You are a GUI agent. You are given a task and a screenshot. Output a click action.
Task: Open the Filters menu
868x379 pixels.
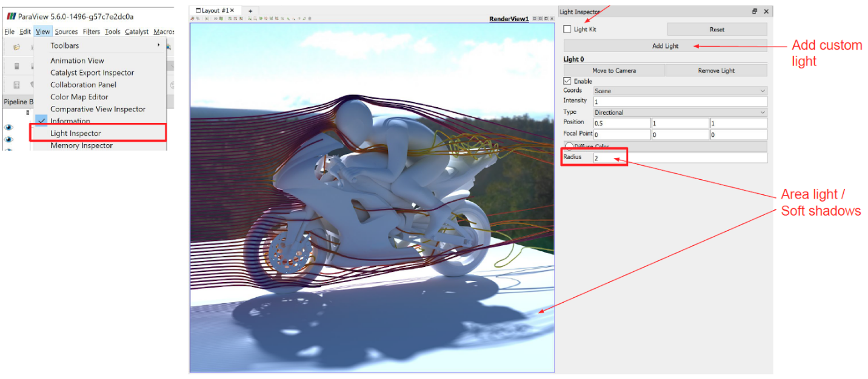click(91, 31)
